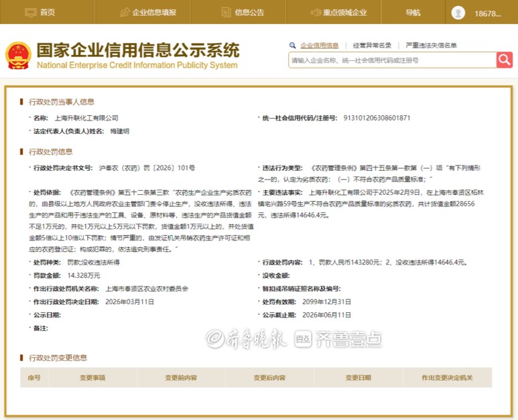518x420 pixels.
Task: Click the 变更日期 column header
Action: click(358, 378)
